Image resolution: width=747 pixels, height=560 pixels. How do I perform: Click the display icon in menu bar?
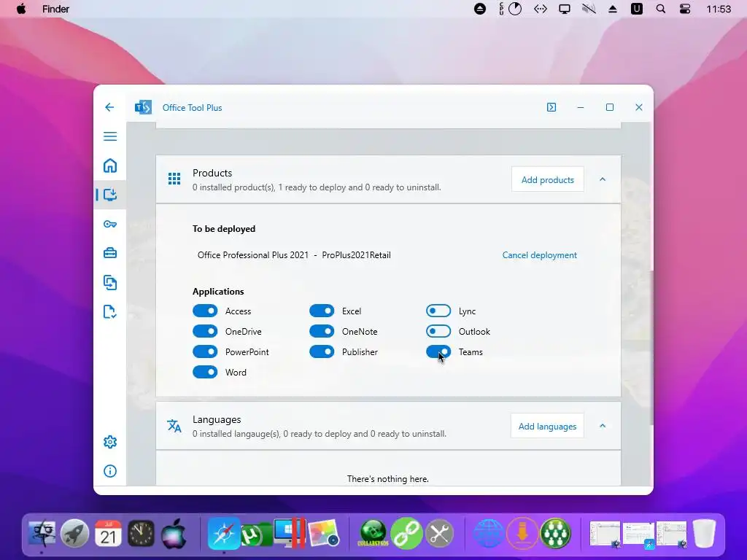click(x=565, y=9)
